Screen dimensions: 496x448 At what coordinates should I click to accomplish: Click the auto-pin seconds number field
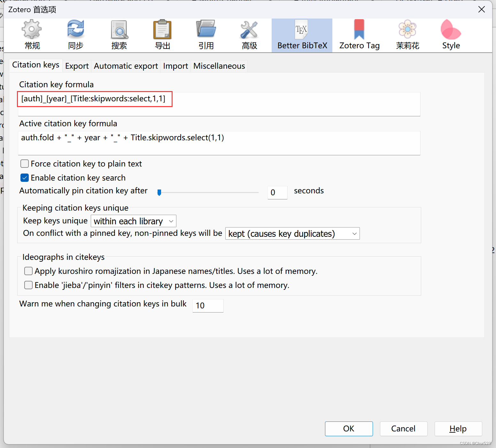[x=277, y=192]
